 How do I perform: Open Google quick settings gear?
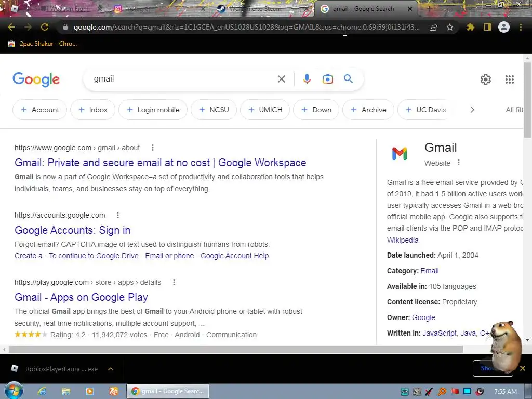[486, 79]
